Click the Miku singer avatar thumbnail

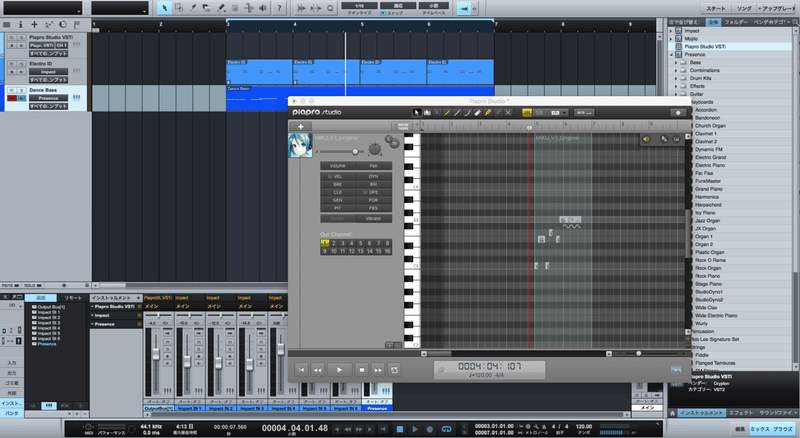(300, 145)
